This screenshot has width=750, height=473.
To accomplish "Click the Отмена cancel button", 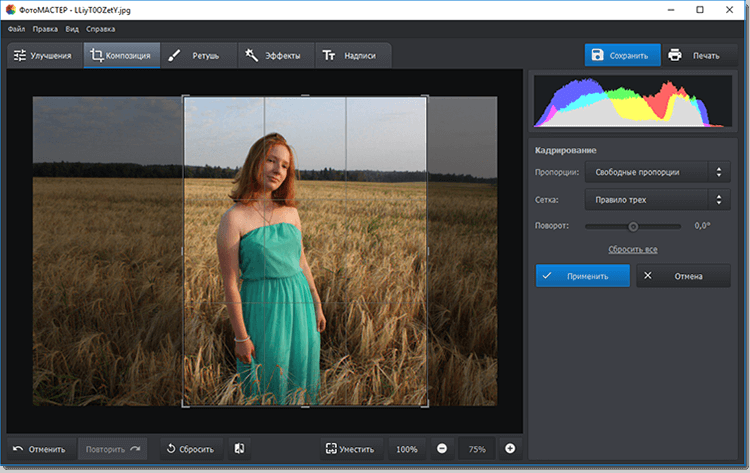I will 683,276.
